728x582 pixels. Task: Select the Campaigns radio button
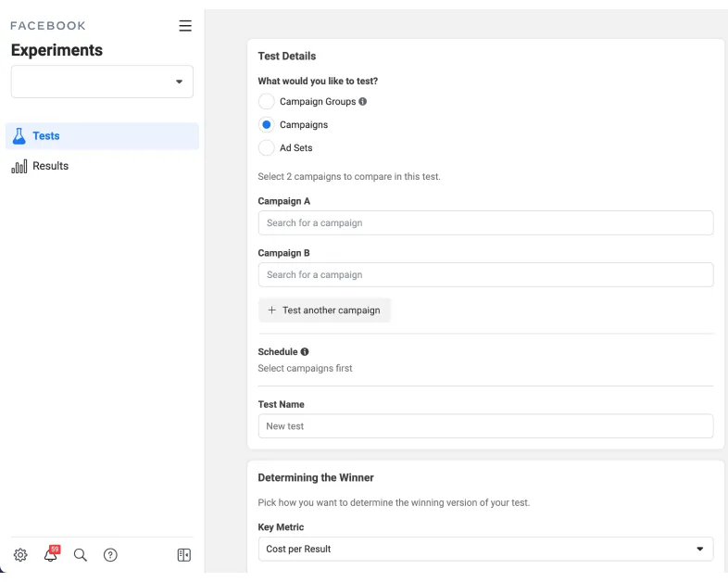(266, 125)
